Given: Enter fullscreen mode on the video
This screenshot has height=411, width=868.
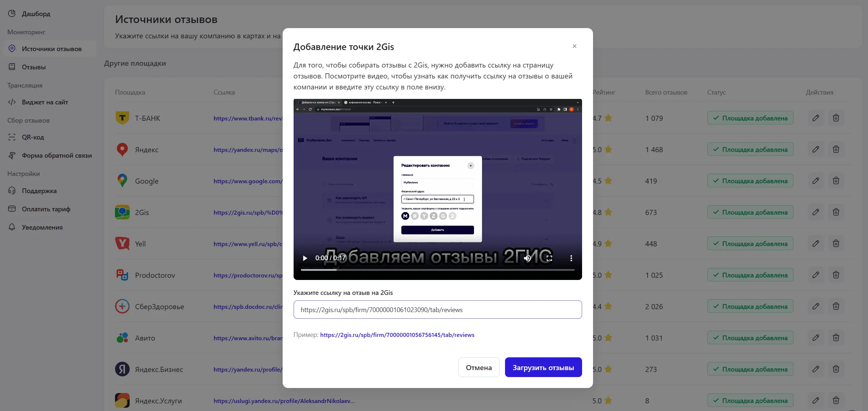Looking at the screenshot, I should pos(549,258).
